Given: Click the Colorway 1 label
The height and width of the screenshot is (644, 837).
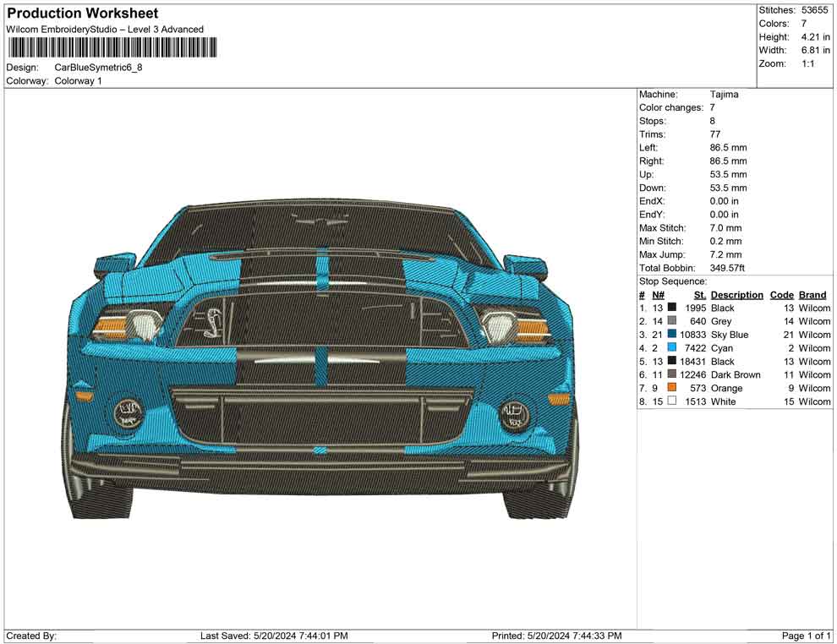Looking at the screenshot, I should tap(78, 80).
